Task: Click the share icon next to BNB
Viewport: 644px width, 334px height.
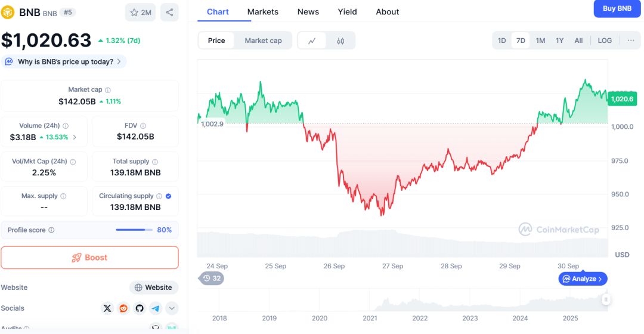Action: pyautogui.click(x=169, y=12)
